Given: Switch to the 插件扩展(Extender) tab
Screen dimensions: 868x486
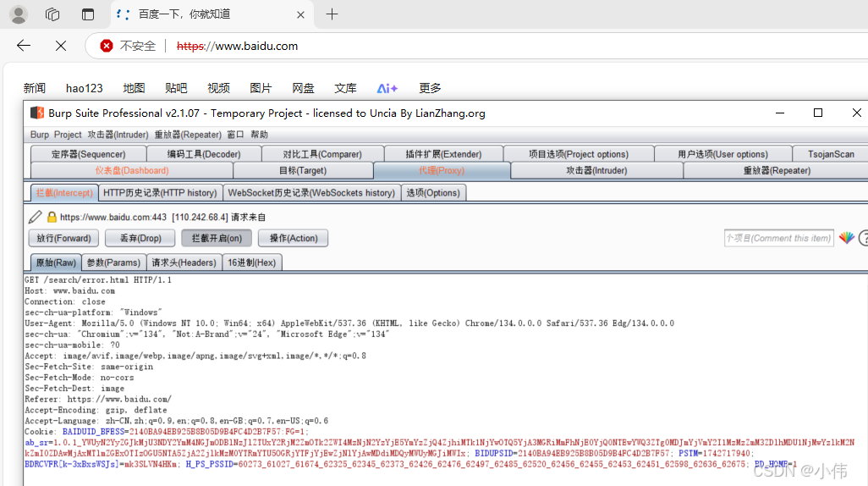Looking at the screenshot, I should (x=443, y=154).
